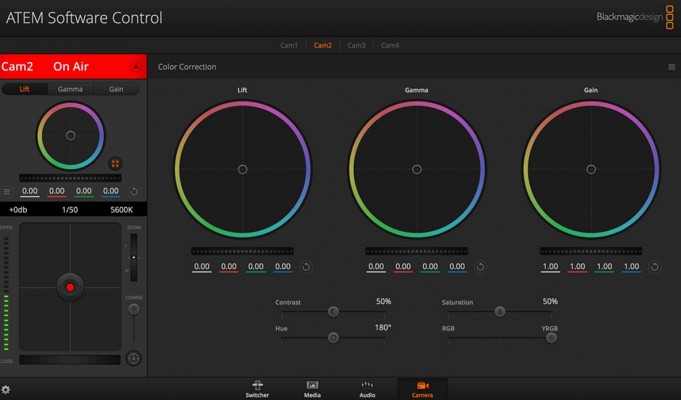The height and width of the screenshot is (400, 681).
Task: Click the Cam2 lock icon in the red header
Action: (136, 66)
